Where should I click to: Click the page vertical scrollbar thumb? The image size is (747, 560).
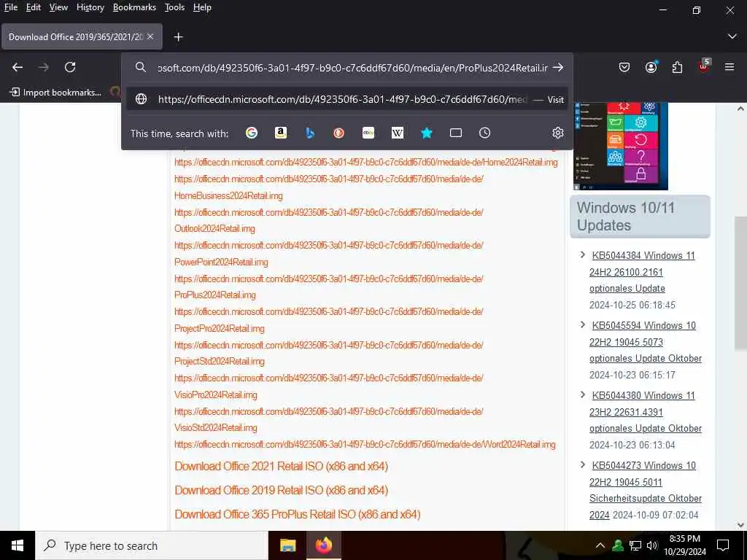(740, 284)
